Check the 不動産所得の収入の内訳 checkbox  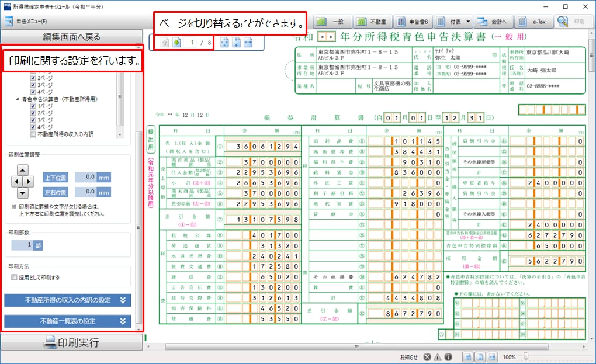coord(33,134)
